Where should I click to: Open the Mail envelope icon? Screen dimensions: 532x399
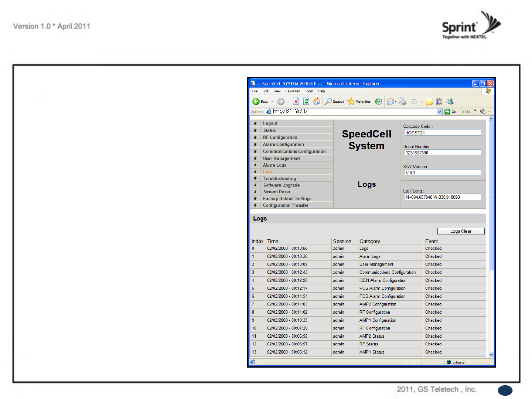(x=390, y=101)
